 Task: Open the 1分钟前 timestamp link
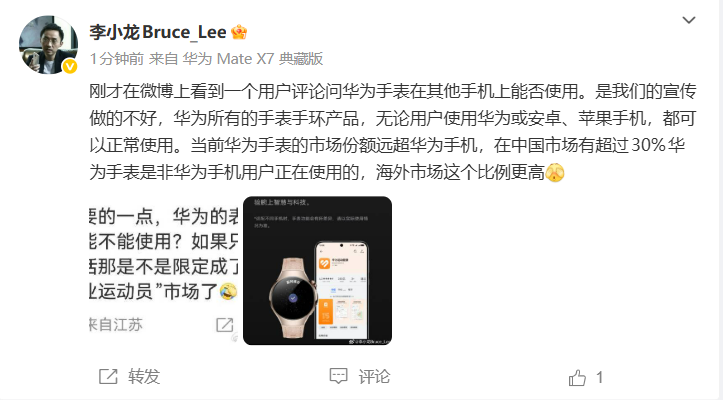click(x=117, y=59)
